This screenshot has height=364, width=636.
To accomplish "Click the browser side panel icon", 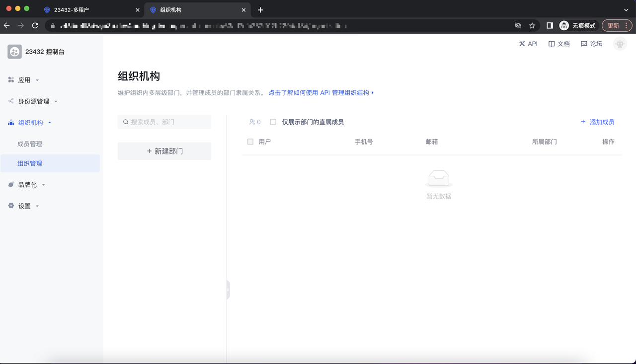I will tap(550, 25).
